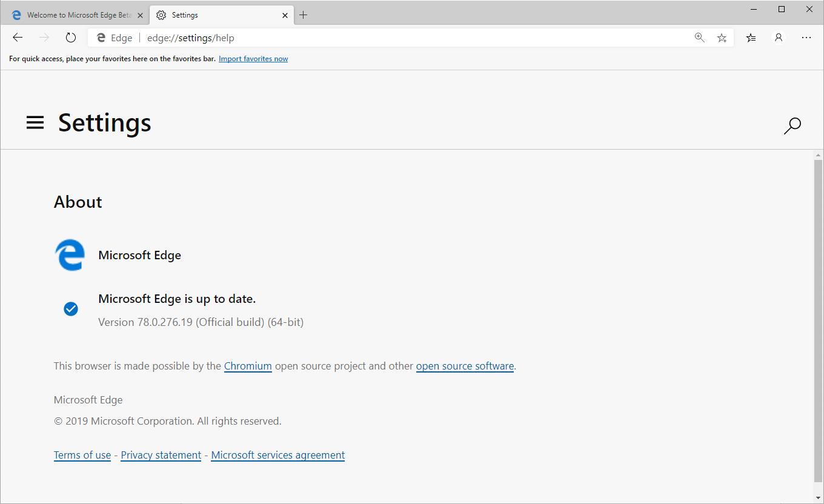The width and height of the screenshot is (824, 504).
Task: Open the user profile icon
Action: click(x=779, y=38)
